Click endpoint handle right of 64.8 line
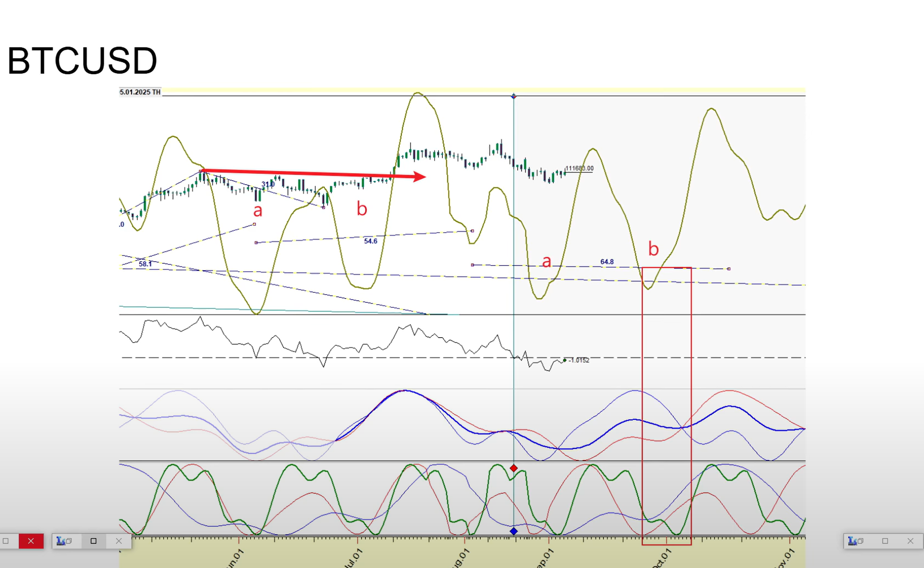The height and width of the screenshot is (568, 924). (729, 269)
